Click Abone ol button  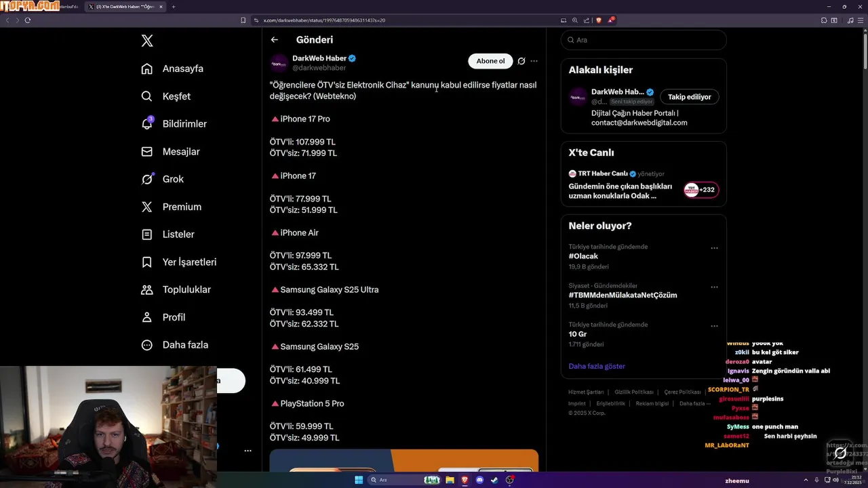(490, 61)
